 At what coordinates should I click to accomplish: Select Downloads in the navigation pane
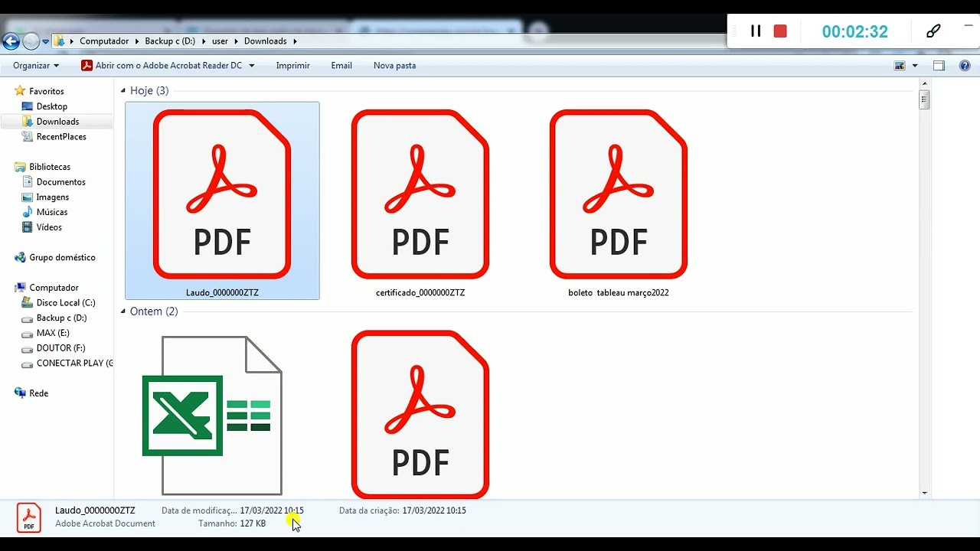[x=57, y=122]
